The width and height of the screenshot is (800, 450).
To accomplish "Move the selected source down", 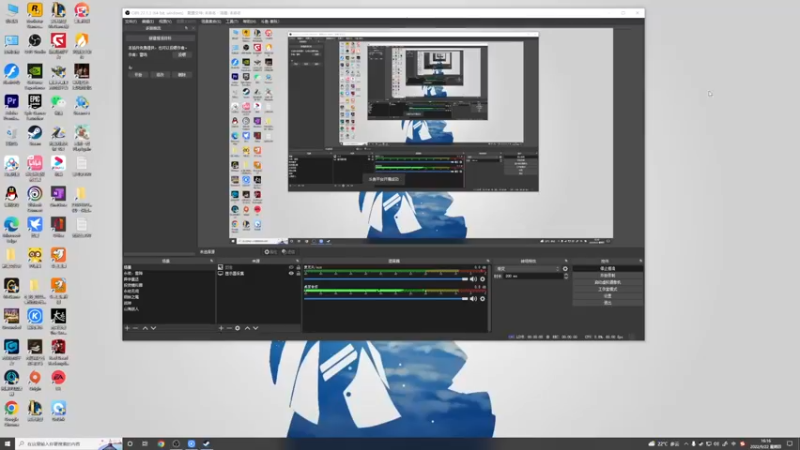I will 256,328.
